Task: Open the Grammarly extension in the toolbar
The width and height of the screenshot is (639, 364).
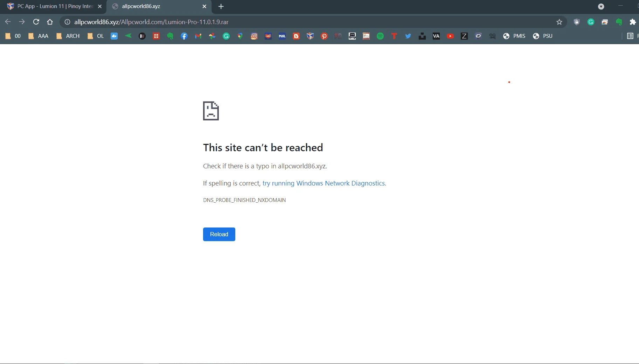Action: pyautogui.click(x=591, y=22)
